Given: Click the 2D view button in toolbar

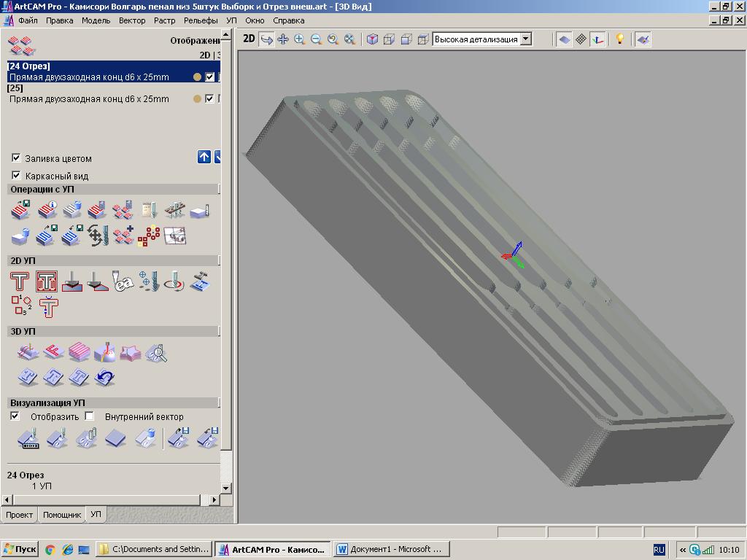Looking at the screenshot, I should click(x=249, y=39).
